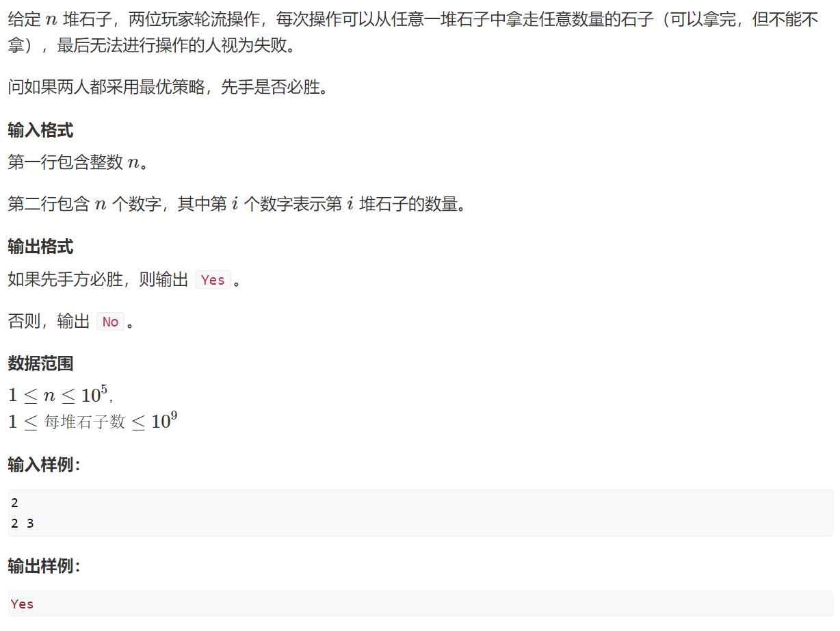The width and height of the screenshot is (840, 631).
Task: Click the 输入样例 heading
Action: [44, 465]
